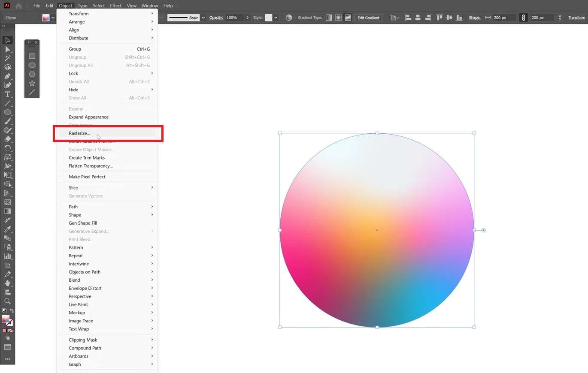
Task: Set gradient type to Radial
Action: 338,18
